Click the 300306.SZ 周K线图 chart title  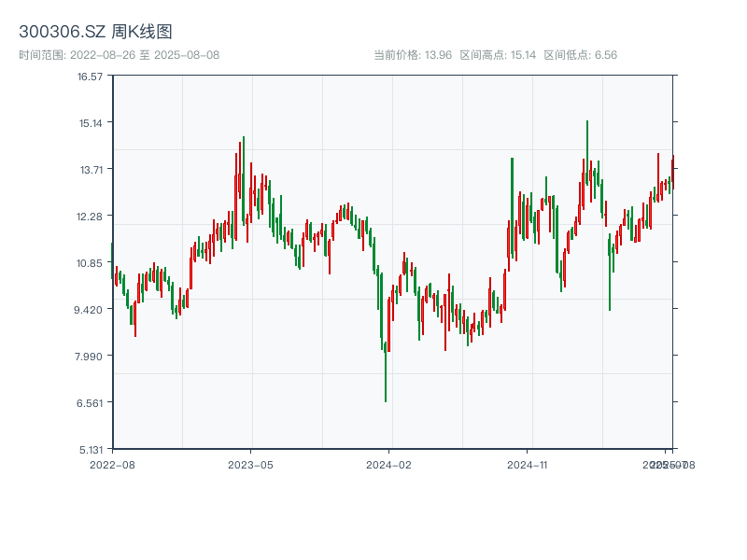tap(95, 33)
